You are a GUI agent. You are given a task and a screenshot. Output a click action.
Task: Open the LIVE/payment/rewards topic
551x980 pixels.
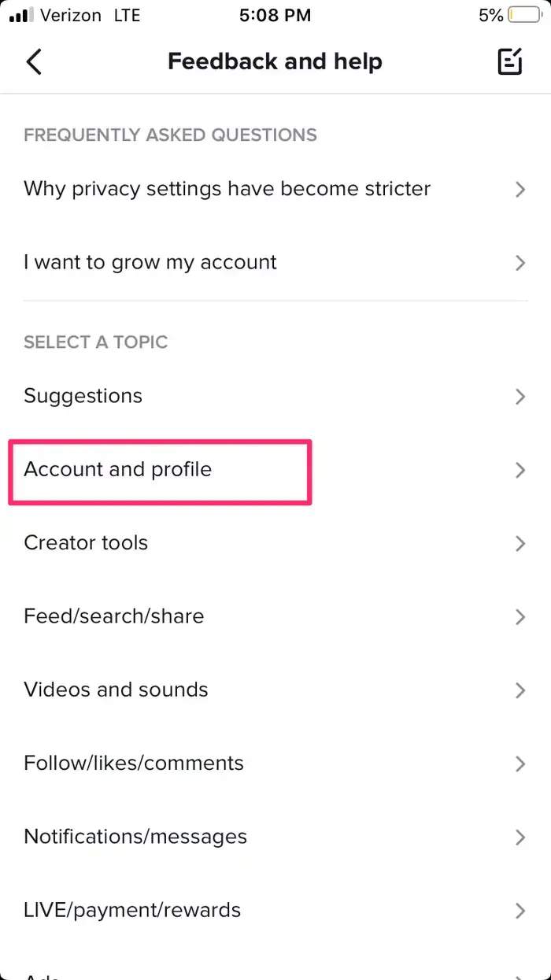click(132, 911)
